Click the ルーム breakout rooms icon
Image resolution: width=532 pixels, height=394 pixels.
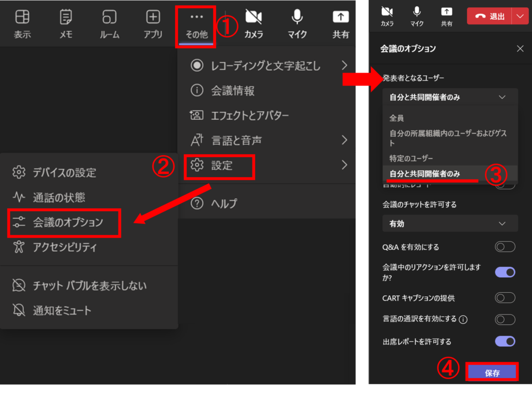[x=110, y=23]
